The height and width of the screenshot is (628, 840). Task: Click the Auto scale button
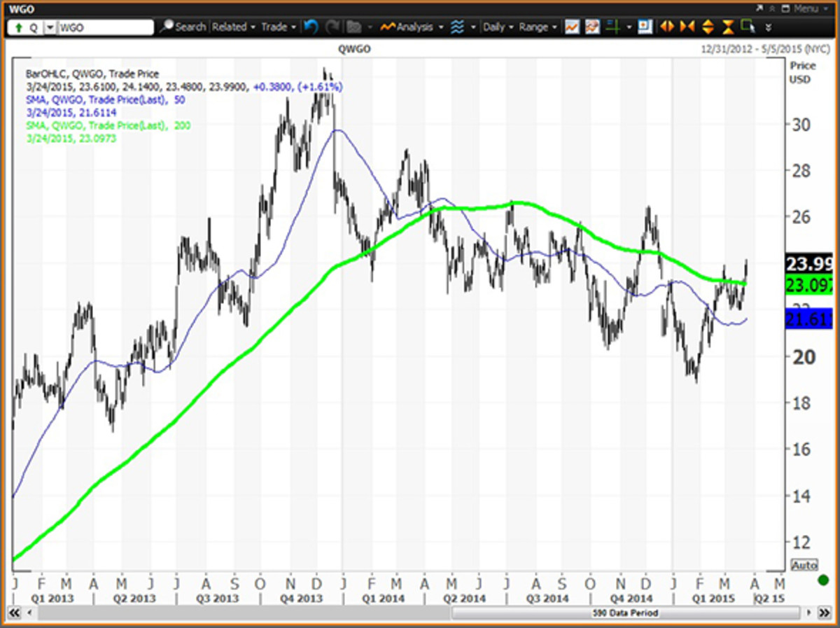pyautogui.click(x=804, y=565)
